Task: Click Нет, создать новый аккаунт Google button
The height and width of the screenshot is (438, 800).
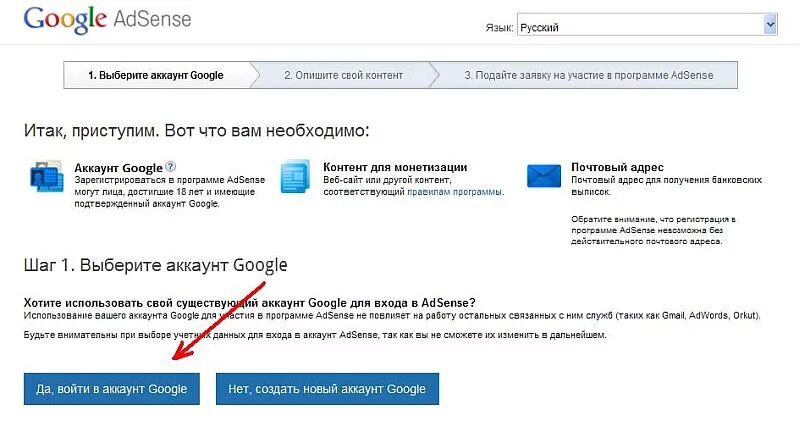Action: (327, 389)
